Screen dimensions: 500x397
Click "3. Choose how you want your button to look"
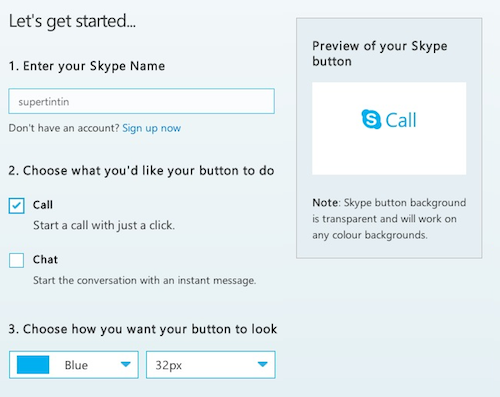(143, 329)
